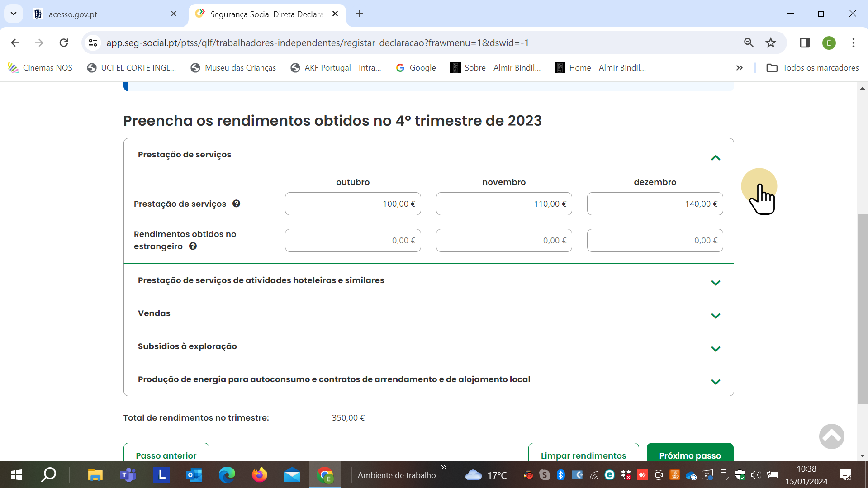This screenshot has width=868, height=488.
Task: Click the novembro income input field
Action: click(x=503, y=204)
